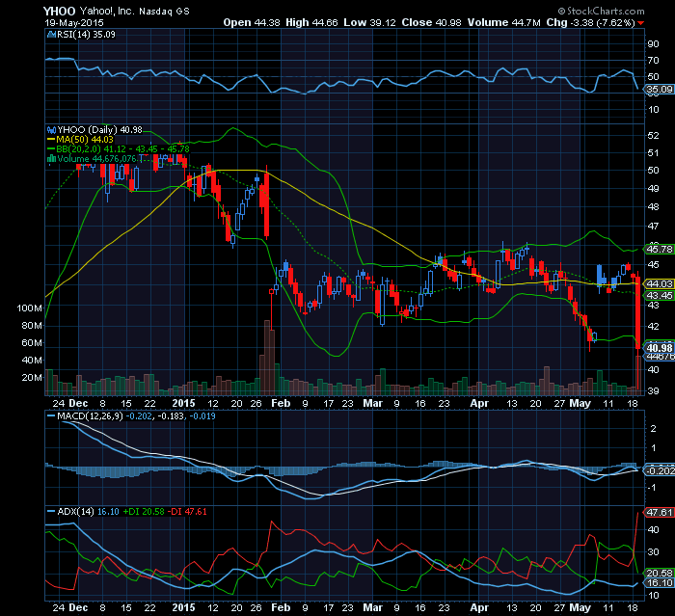
Task: Click the -0.019 histogram value in the MACD legend
Action: pos(202,416)
